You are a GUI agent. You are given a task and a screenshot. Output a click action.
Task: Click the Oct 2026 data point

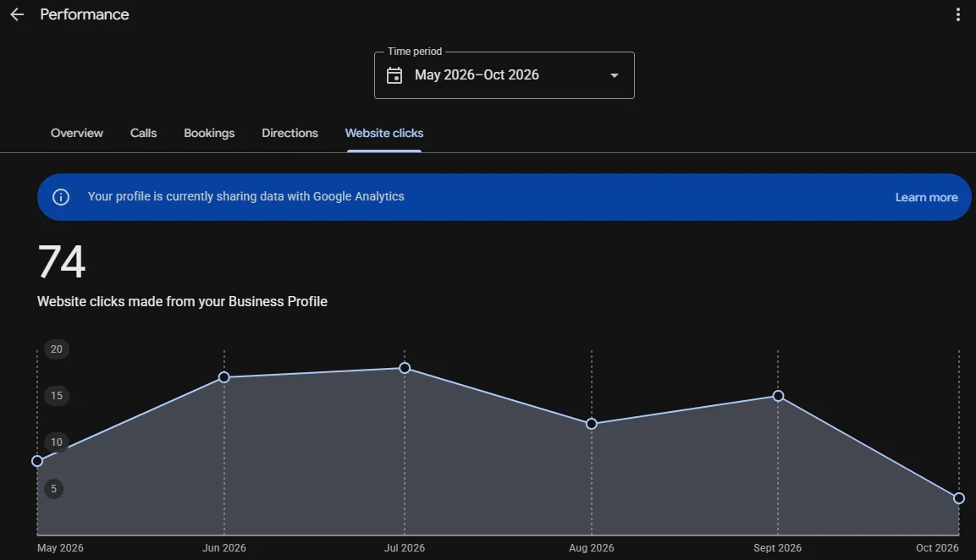958,498
